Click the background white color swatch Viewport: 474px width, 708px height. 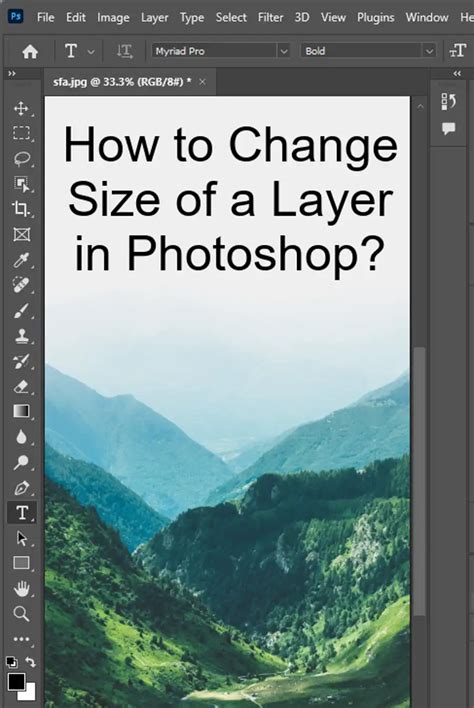pos(30,694)
